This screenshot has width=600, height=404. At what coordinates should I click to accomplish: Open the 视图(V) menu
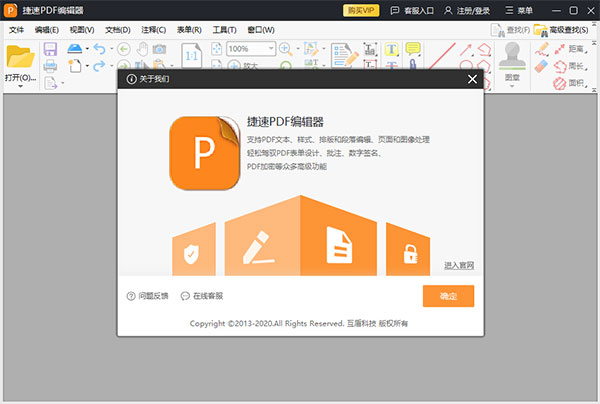coord(82,30)
